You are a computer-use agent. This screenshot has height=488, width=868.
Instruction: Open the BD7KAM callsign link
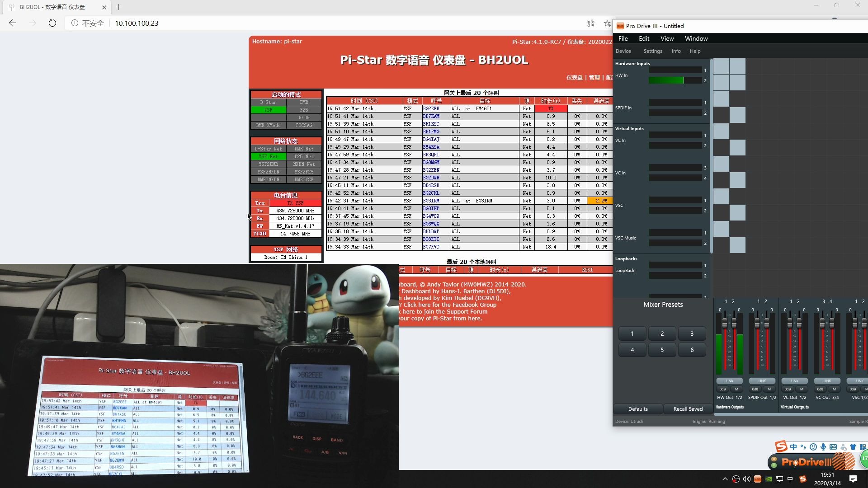[x=431, y=116]
